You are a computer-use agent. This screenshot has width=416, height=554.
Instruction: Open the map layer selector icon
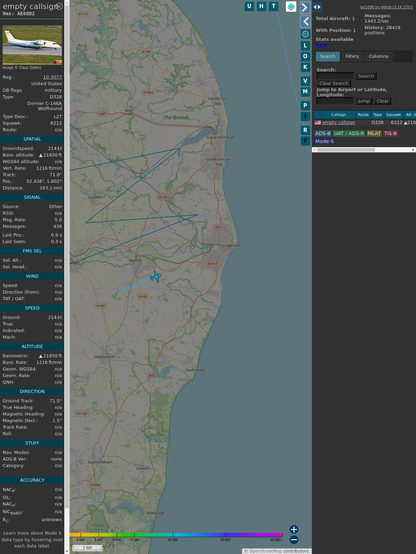point(291,7)
